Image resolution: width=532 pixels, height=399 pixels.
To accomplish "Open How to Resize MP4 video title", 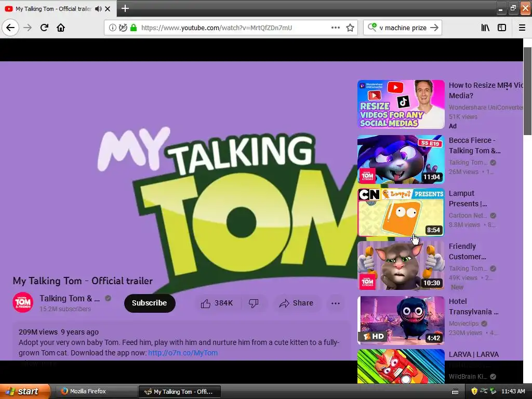I will pos(486,90).
